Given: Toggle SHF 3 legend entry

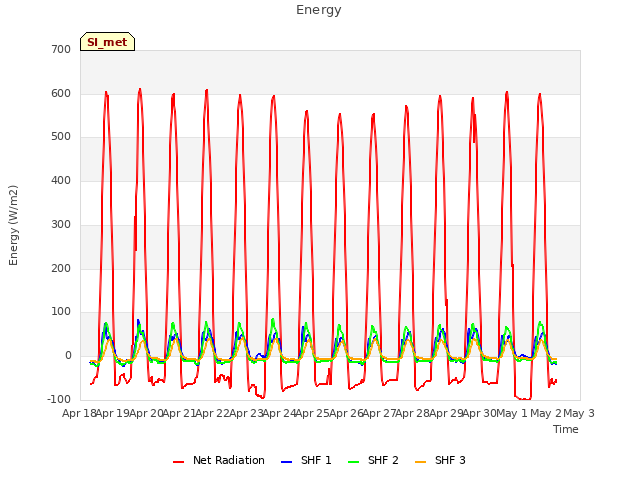Looking at the screenshot, I should 440,460.
